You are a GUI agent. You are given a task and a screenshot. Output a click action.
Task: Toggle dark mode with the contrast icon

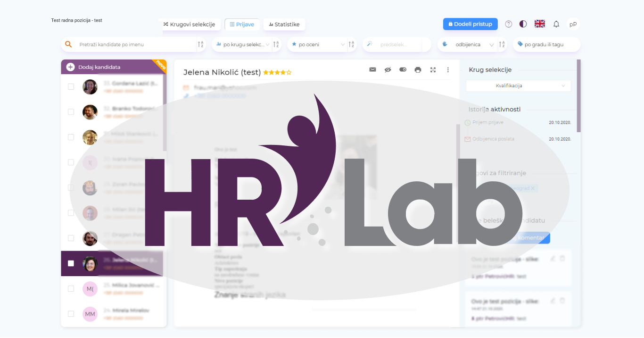click(x=523, y=24)
